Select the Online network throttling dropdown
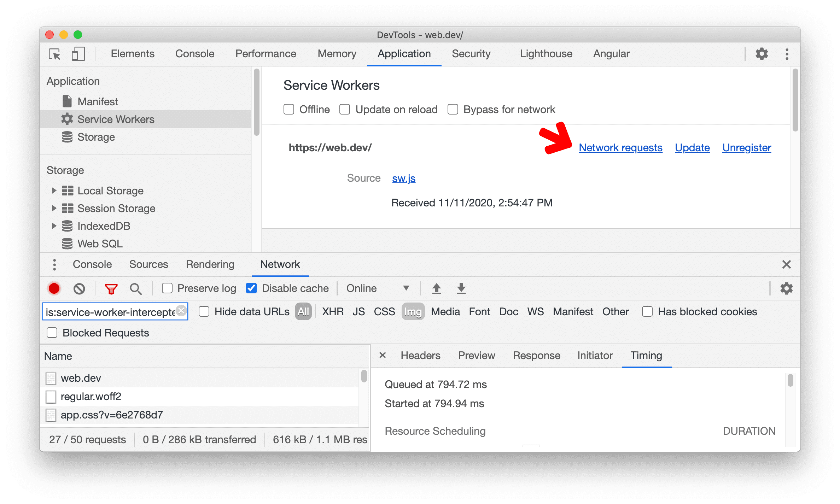The width and height of the screenshot is (840, 504). click(x=375, y=288)
